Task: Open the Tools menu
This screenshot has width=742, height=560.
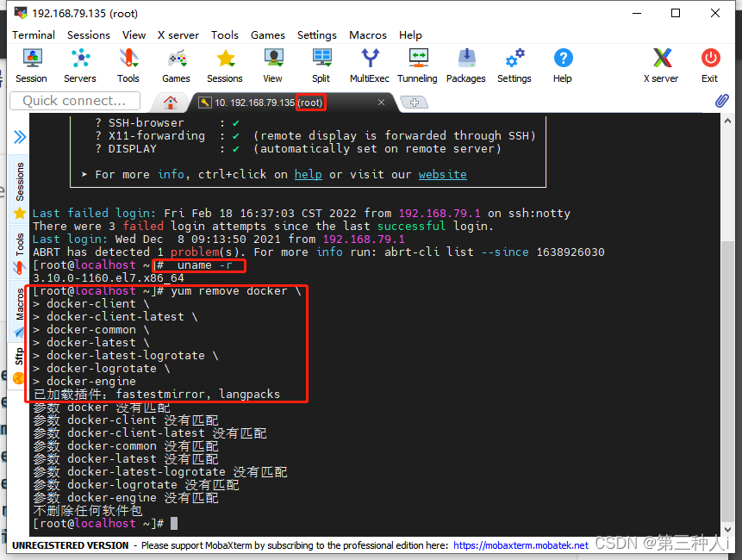Action: pyautogui.click(x=225, y=35)
